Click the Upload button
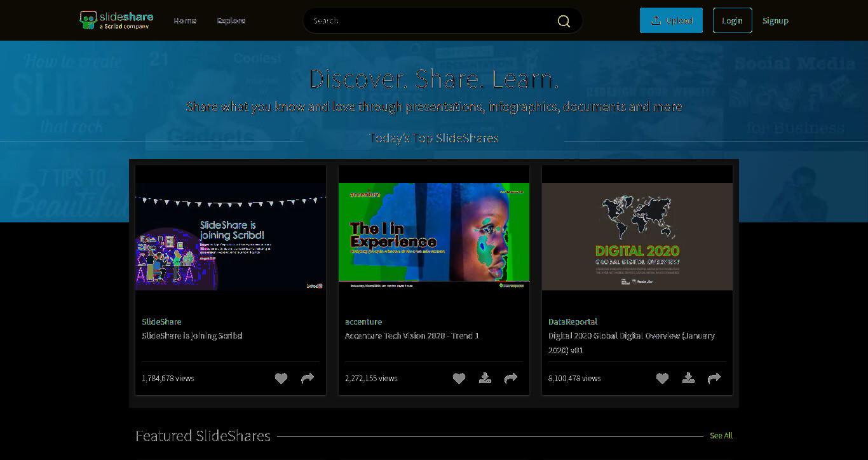This screenshot has height=460, width=868. tap(671, 20)
